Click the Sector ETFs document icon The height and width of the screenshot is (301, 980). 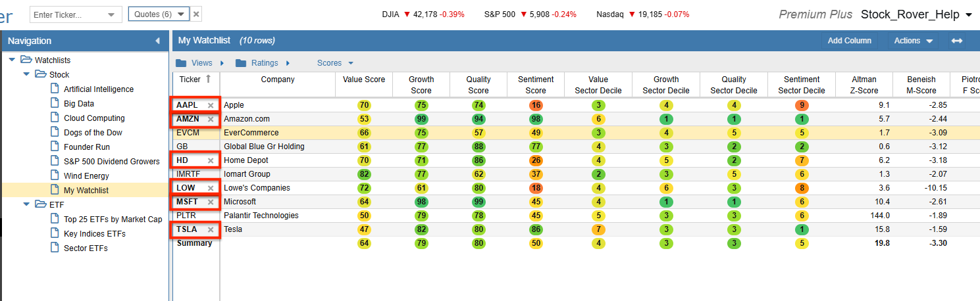pos(55,248)
